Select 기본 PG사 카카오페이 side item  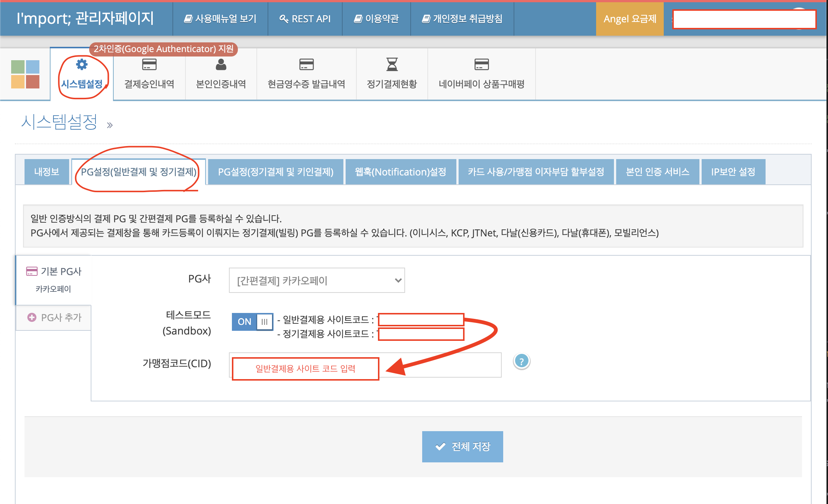coord(54,280)
